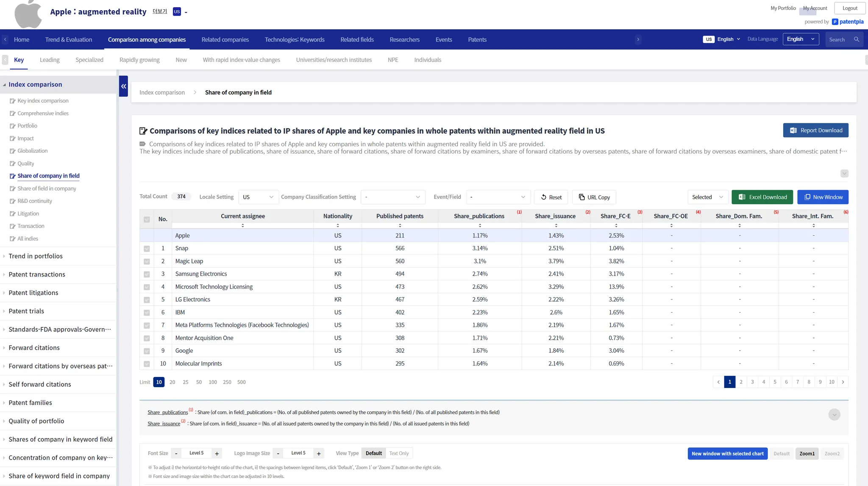
Task: Increase Font Size with plus stepper
Action: point(217,453)
